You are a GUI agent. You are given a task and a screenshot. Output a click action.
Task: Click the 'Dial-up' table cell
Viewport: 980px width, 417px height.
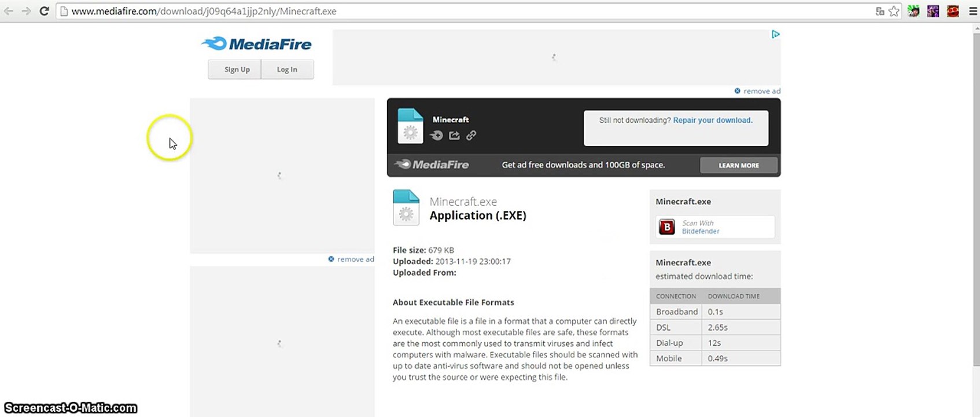tap(676, 343)
